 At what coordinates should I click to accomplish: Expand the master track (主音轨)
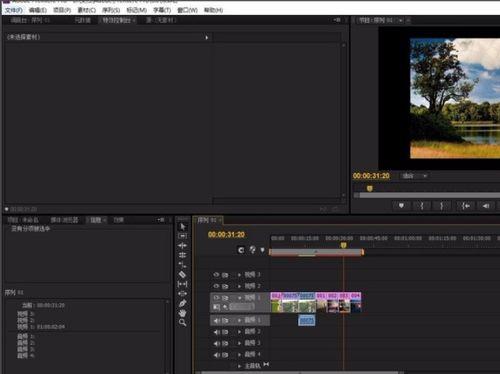(239, 366)
